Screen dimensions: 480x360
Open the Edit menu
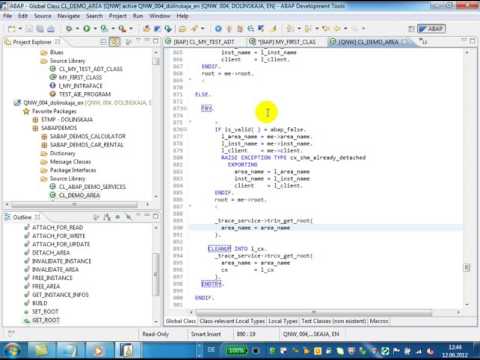(23, 16)
